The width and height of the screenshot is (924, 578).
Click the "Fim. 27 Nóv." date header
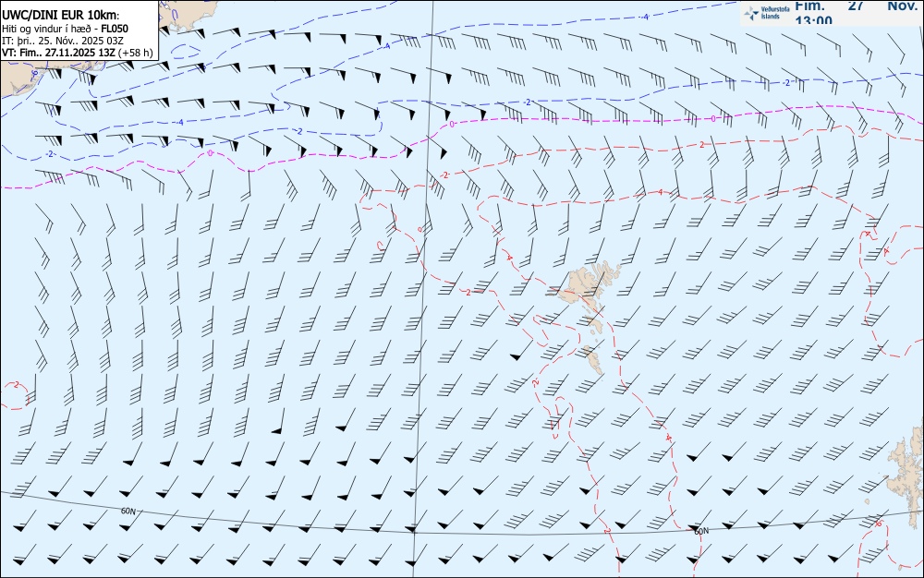[856, 6]
